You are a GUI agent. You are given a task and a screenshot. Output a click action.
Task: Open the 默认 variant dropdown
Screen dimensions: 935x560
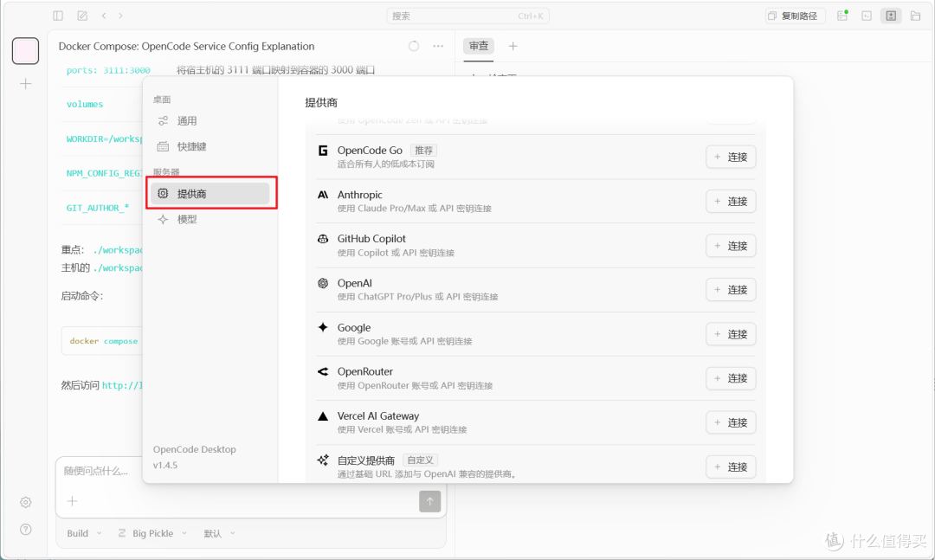click(x=219, y=533)
